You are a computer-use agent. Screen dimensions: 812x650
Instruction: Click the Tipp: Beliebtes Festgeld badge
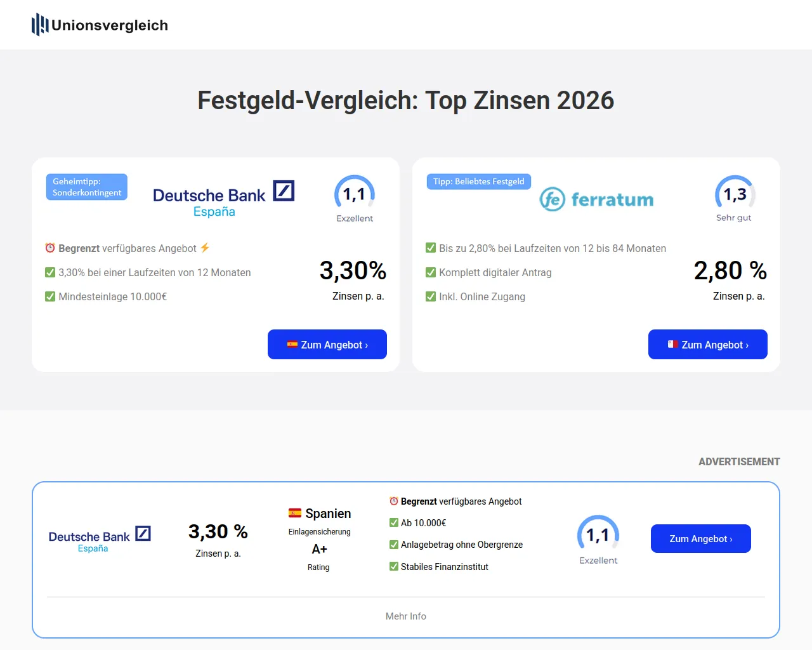tap(479, 182)
